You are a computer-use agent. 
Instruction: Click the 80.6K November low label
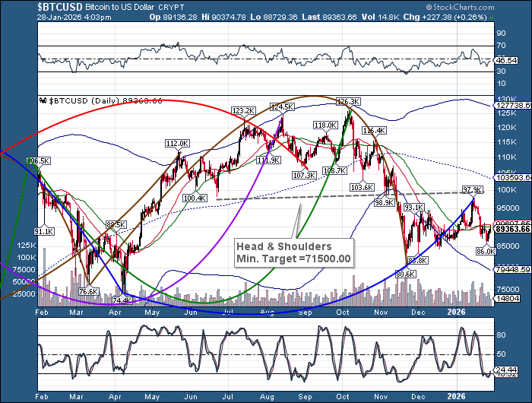406,274
